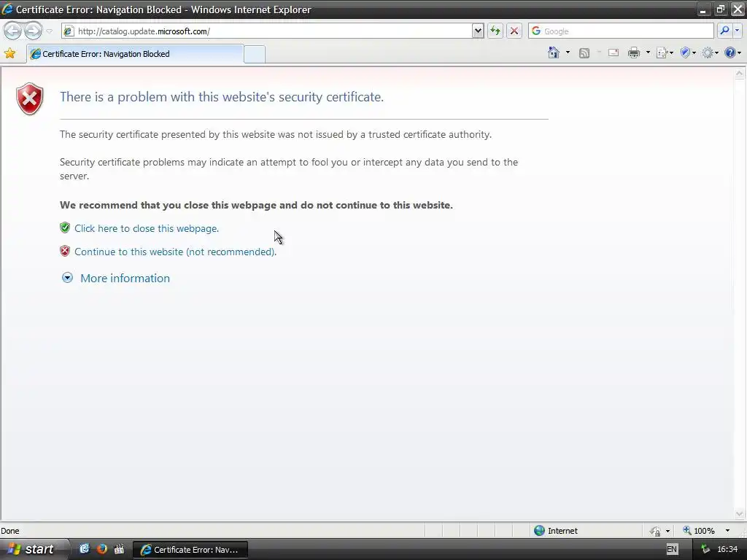Click the Protected Mode status bar icon
Screen dimensions: 747x560
(656, 531)
